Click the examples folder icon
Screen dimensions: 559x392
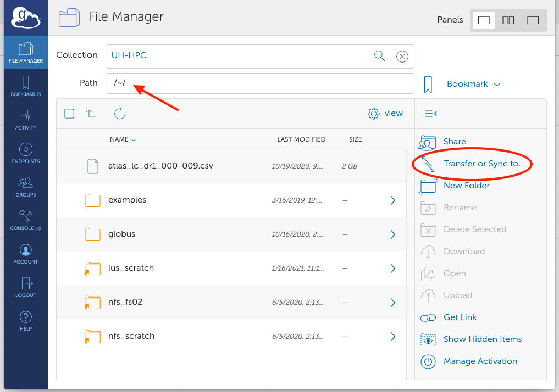(93, 200)
